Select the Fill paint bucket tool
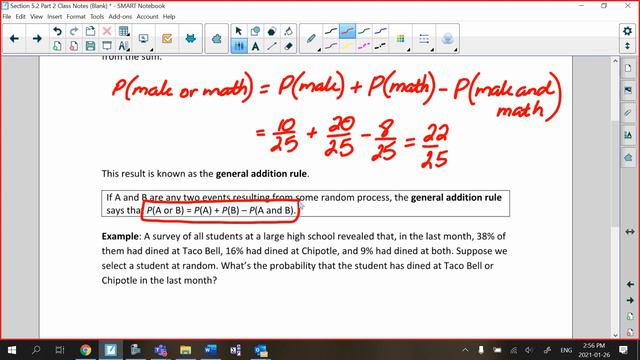Image resolution: width=640 pixels, height=360 pixels. coord(288,31)
